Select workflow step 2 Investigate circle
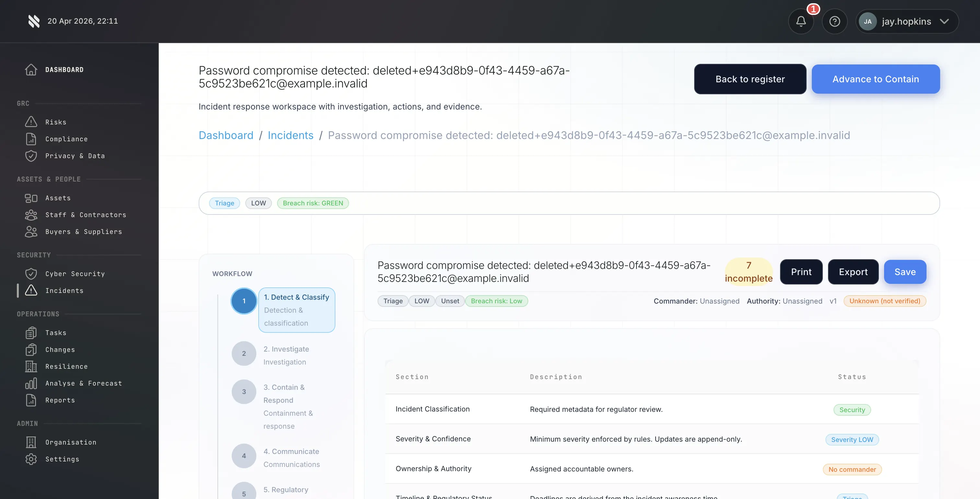 [x=244, y=353]
